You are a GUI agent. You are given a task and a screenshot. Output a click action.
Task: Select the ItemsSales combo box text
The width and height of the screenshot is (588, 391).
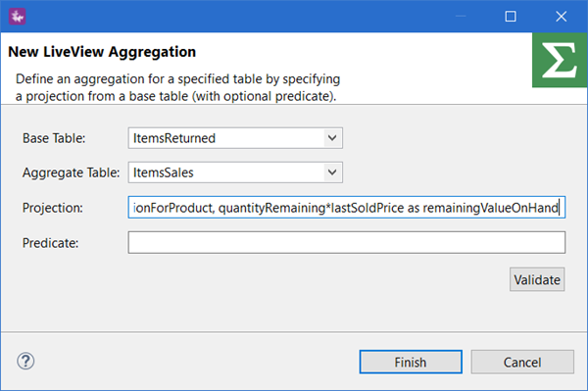[x=164, y=172]
